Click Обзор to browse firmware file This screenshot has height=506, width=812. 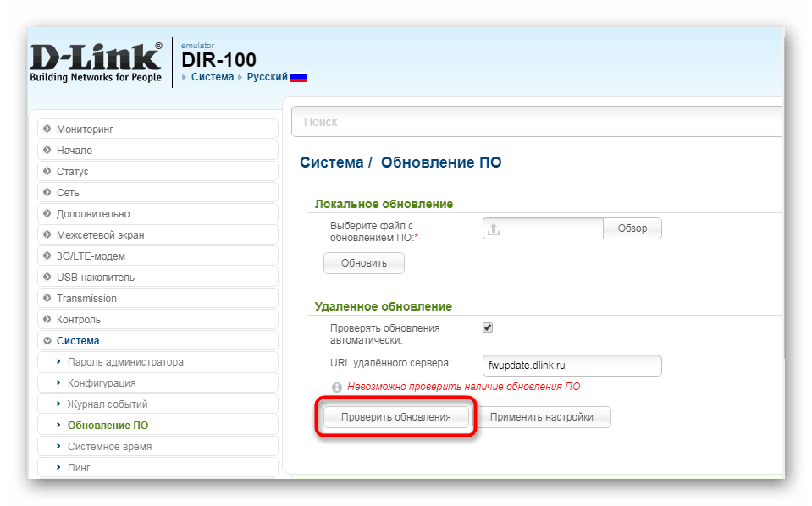click(x=632, y=228)
